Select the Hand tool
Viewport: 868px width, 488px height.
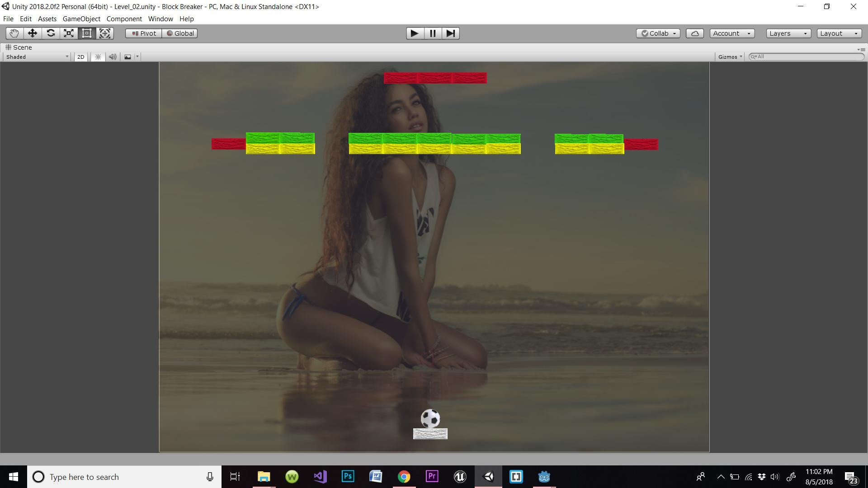coord(14,33)
